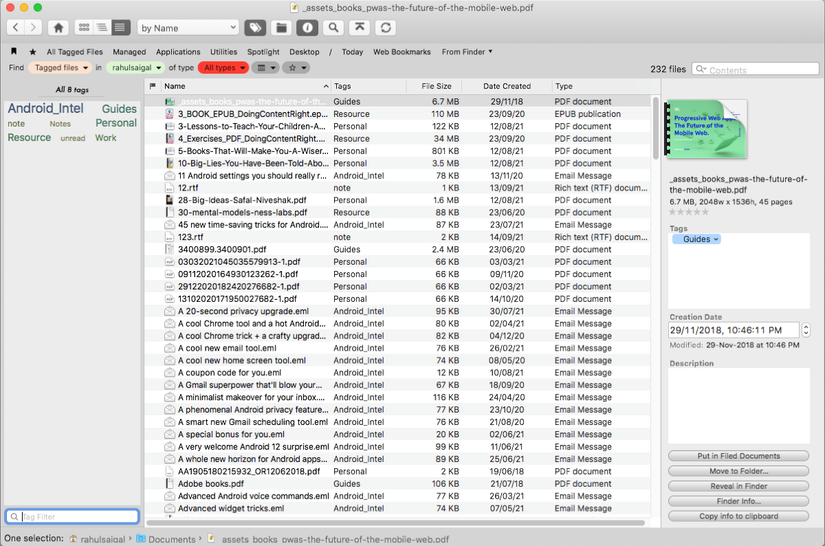Screen dimensions: 825x546
Task: Click 'Reveal in Finder' button
Action: (739, 486)
